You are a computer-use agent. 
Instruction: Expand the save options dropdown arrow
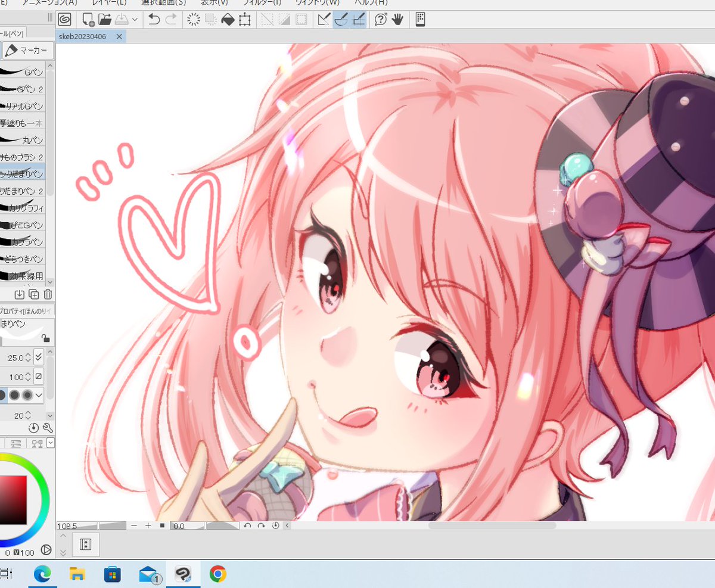coord(135,20)
